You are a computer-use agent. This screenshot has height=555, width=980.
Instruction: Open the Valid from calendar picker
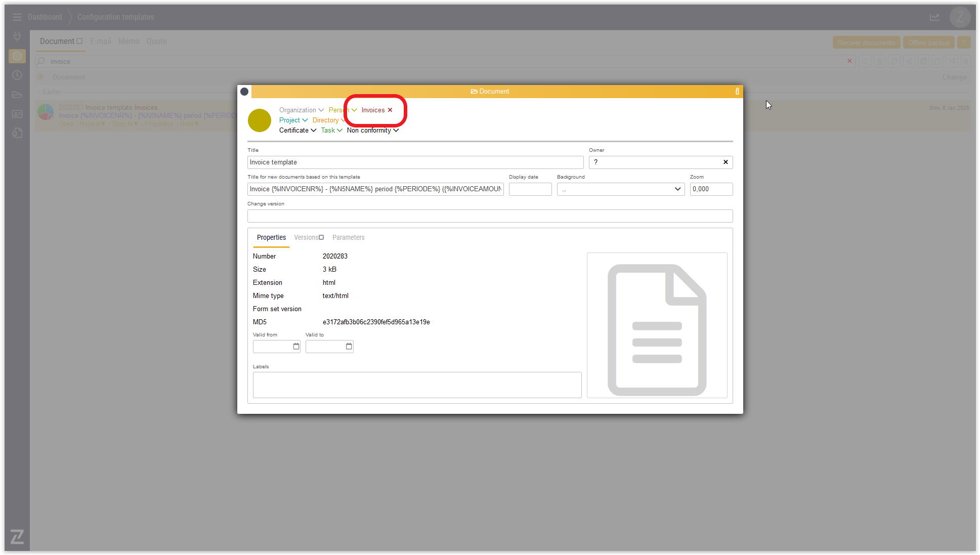(296, 347)
